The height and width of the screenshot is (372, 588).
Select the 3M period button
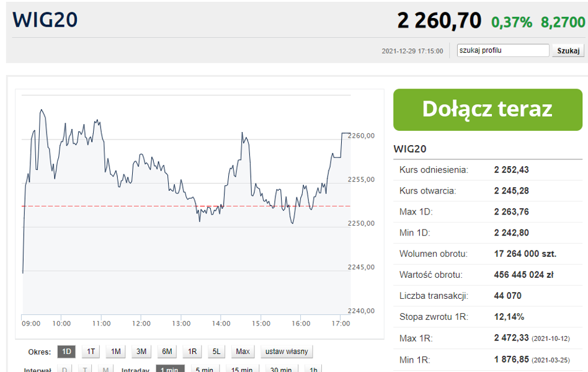click(141, 352)
